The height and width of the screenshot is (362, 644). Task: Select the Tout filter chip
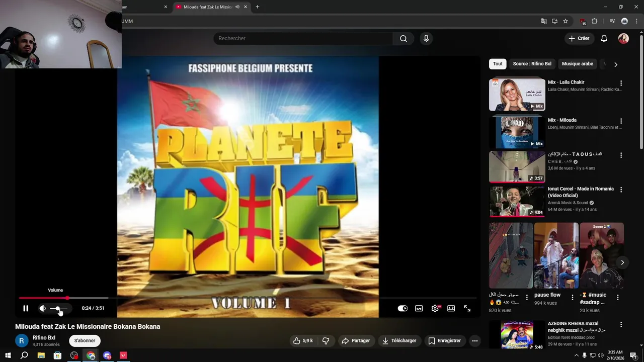pyautogui.click(x=498, y=64)
